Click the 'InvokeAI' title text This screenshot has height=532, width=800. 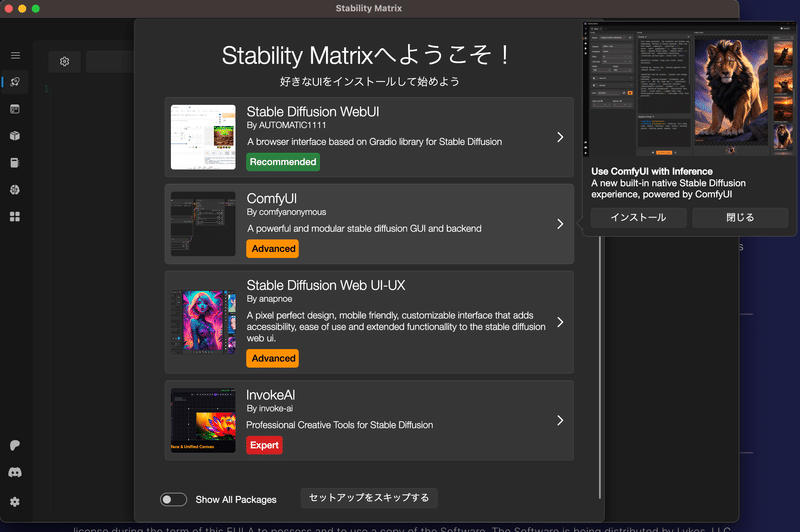pyautogui.click(x=270, y=395)
